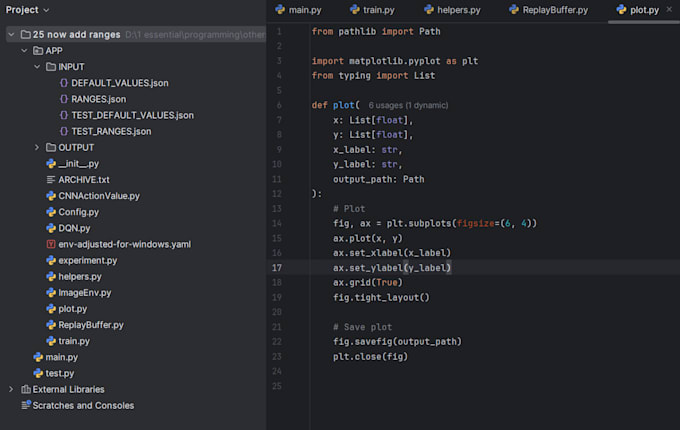Select RANGES.json in project tree
Image resolution: width=680 pixels, height=430 pixels.
tap(98, 99)
